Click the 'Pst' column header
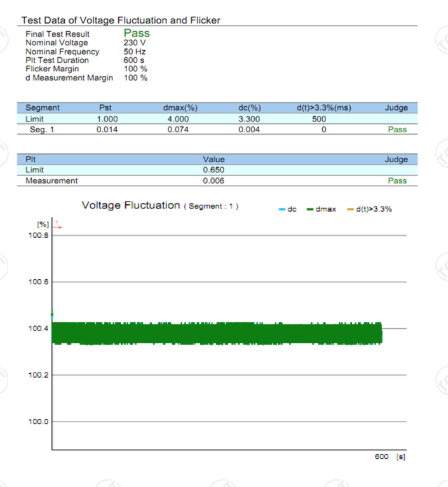Viewport: 448px width, 487px height. (105, 107)
